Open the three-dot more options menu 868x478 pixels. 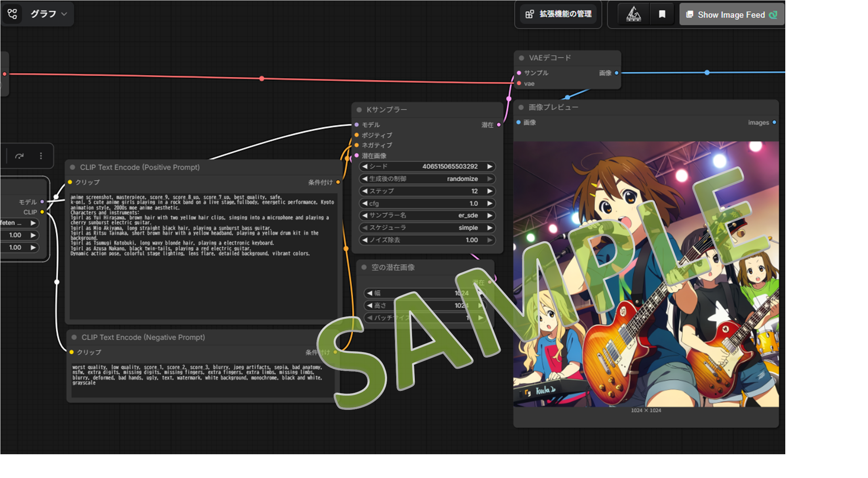click(41, 156)
